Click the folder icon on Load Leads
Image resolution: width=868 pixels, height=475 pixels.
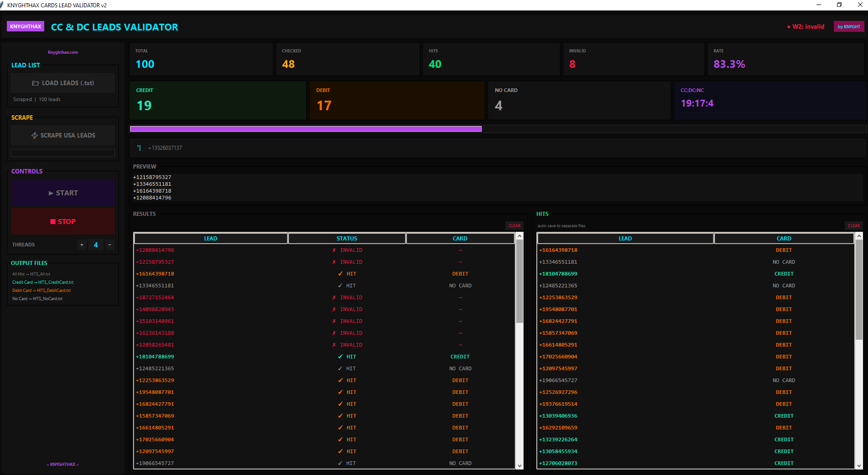(35, 83)
